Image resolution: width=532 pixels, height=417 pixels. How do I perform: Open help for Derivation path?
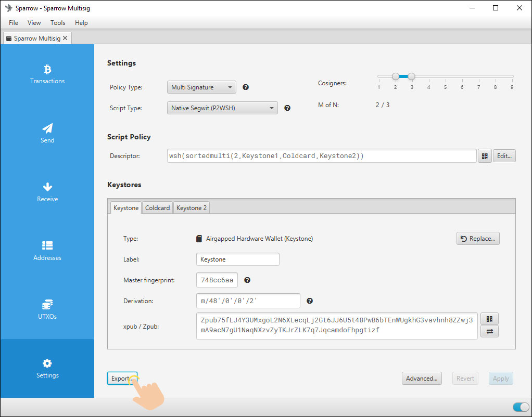tap(309, 301)
